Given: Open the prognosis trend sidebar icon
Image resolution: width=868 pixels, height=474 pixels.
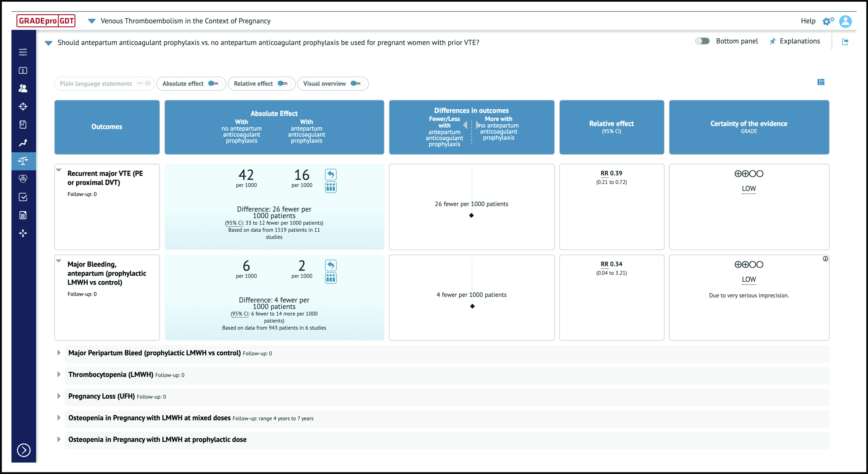Looking at the screenshot, I should click(x=23, y=143).
